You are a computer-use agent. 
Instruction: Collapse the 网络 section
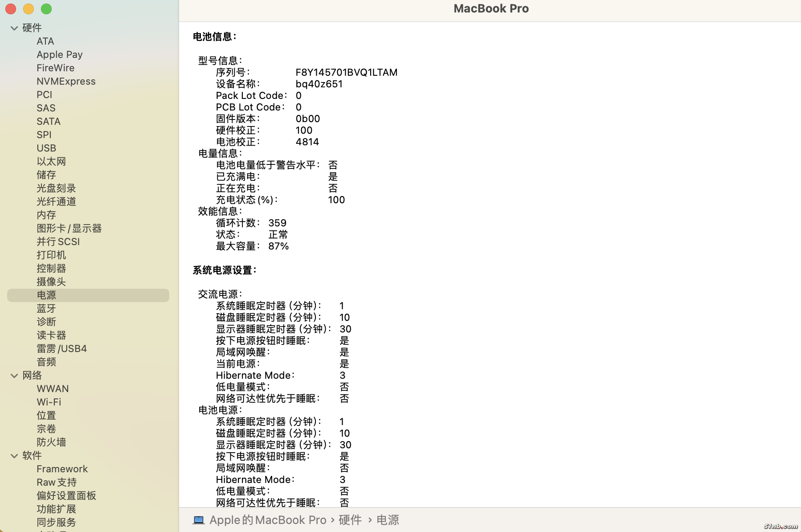[x=14, y=375]
